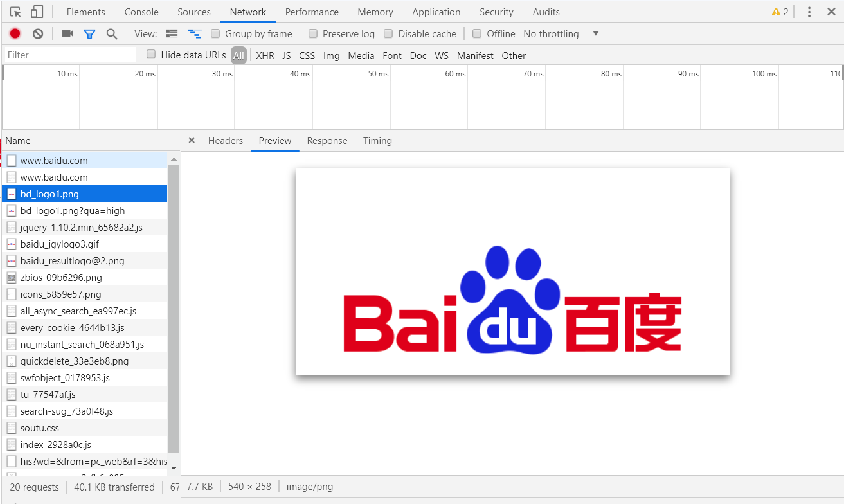Select the Preview tab
The image size is (844, 504).
[x=275, y=140]
